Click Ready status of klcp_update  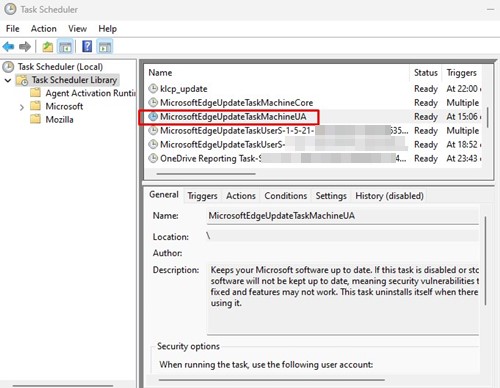pos(426,89)
